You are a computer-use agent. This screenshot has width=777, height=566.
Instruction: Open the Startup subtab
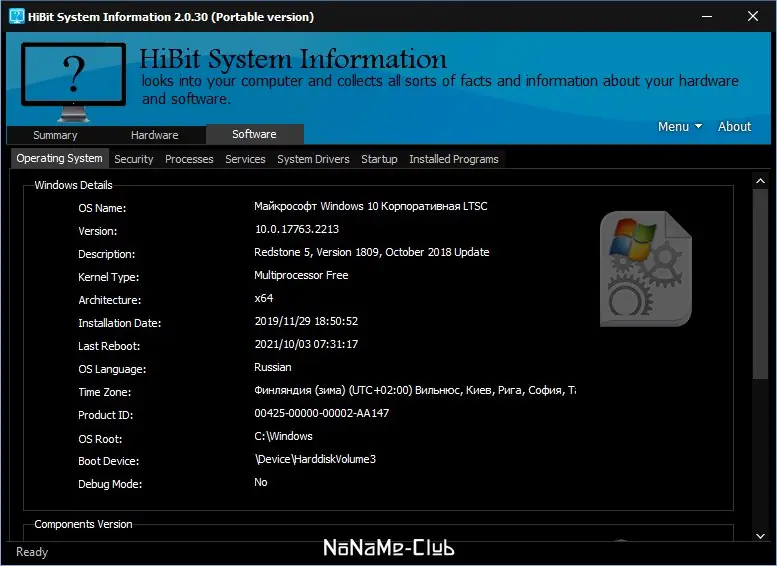pos(379,159)
